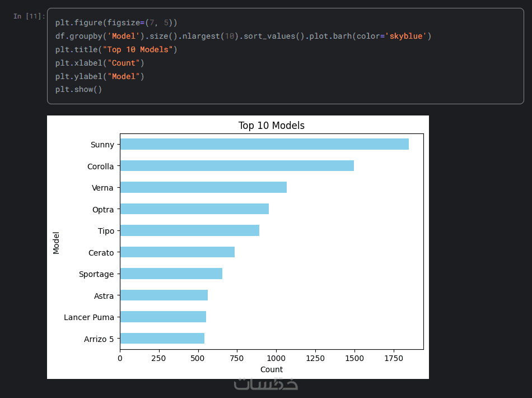Click the plt.title code line
This screenshot has width=532, height=398.
(x=116, y=50)
